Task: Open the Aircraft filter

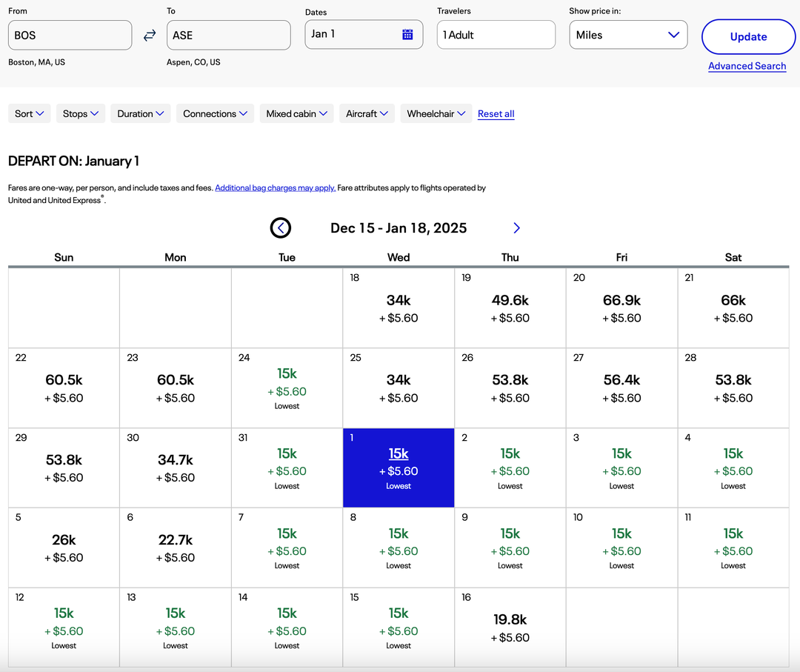Action: coord(367,113)
